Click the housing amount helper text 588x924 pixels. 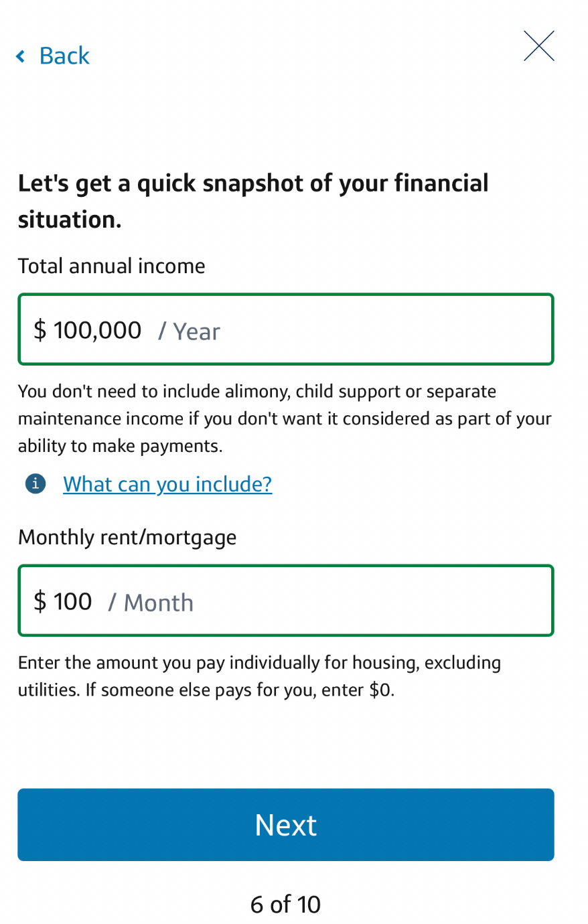point(260,676)
